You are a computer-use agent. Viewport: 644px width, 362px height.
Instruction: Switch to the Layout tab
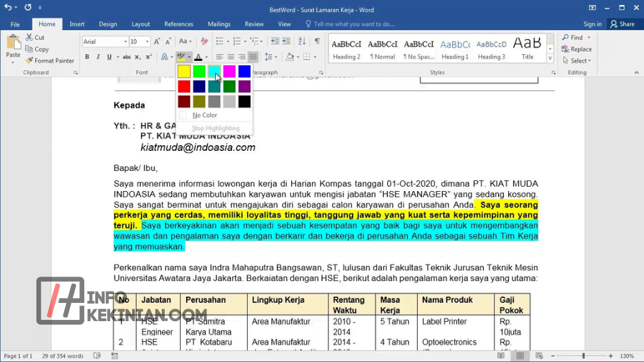pos(140,25)
